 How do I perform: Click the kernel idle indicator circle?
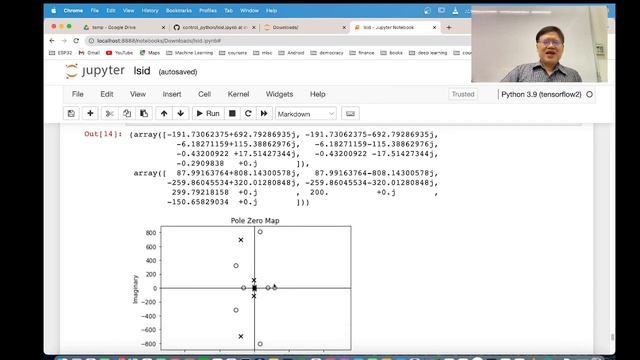point(589,94)
